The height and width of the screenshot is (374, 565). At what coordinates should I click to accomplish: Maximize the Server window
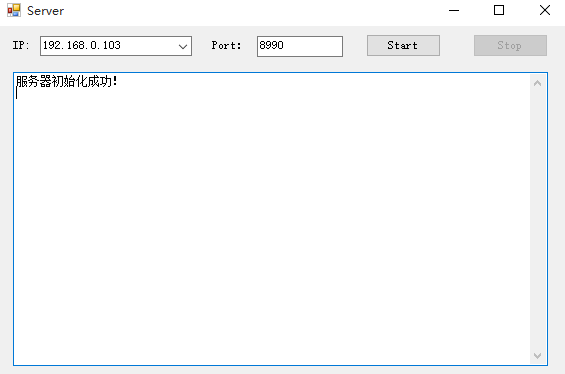[x=499, y=10]
